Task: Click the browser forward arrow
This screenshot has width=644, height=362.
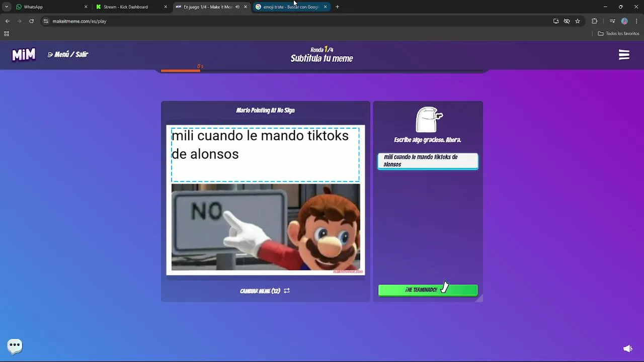Action: (x=20, y=21)
